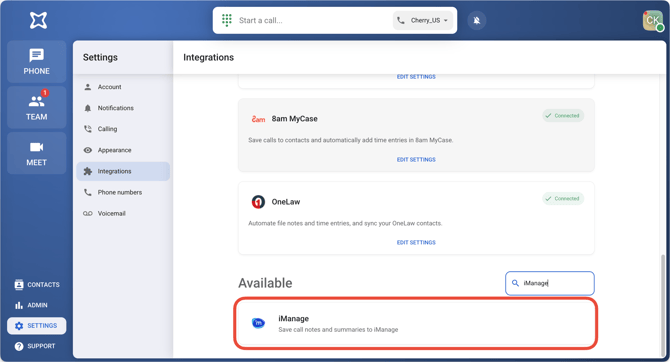The height and width of the screenshot is (362, 670).
Task: Click the OneLaw logo
Action: pyautogui.click(x=258, y=202)
